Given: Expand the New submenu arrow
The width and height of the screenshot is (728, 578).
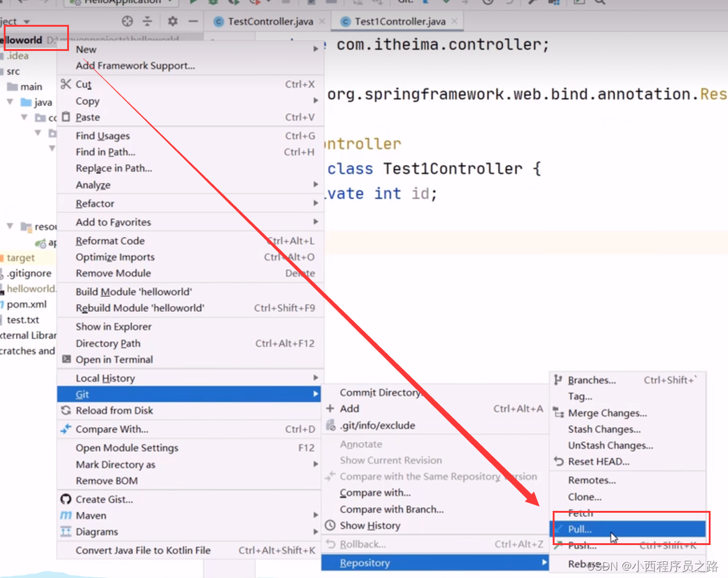Looking at the screenshot, I should (x=316, y=48).
